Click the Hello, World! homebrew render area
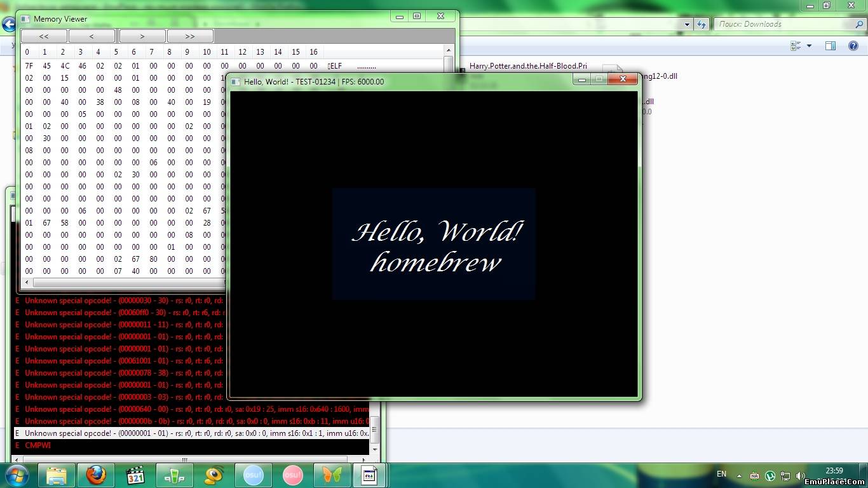 point(433,244)
